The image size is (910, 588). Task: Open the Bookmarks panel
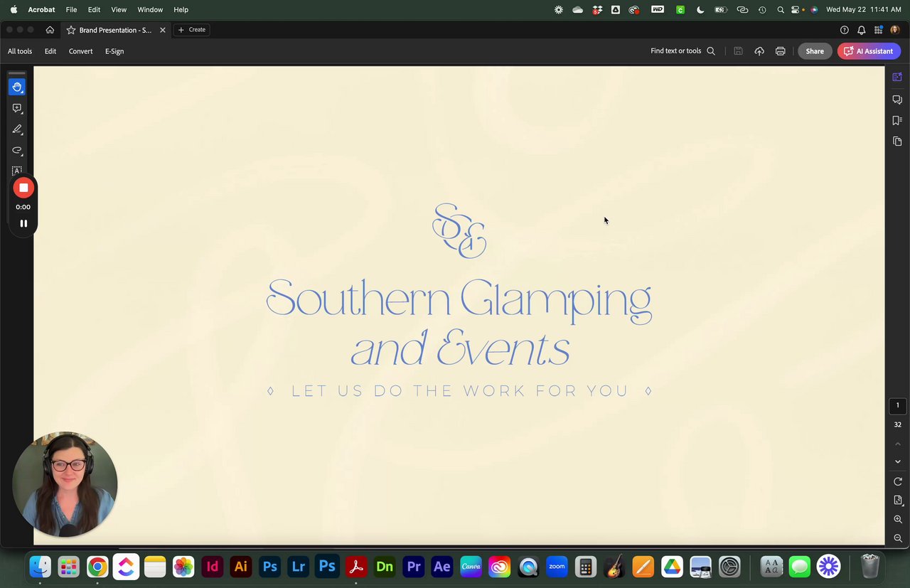click(x=897, y=120)
